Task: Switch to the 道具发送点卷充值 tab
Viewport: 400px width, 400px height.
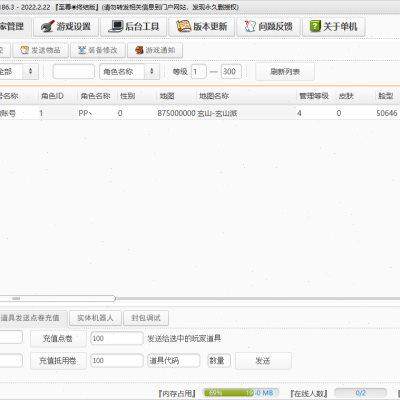Action: (33, 318)
